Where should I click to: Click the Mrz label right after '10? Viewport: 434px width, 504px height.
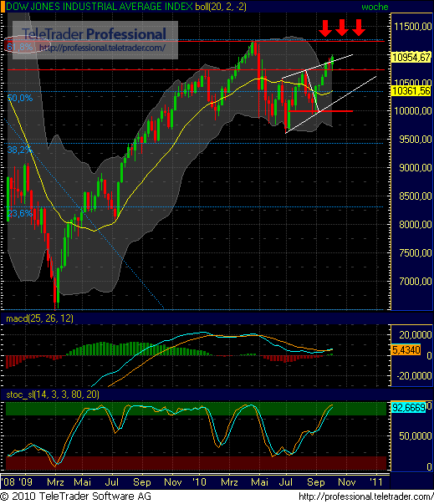pos(229,482)
